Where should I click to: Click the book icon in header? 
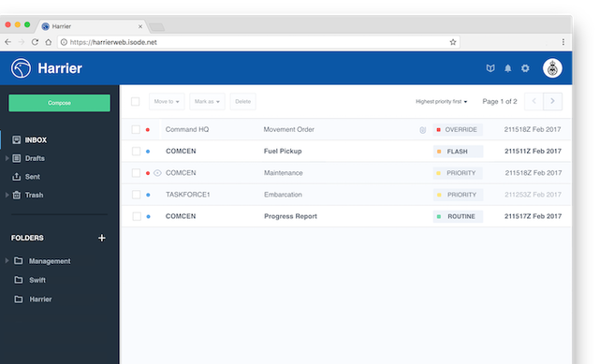click(x=490, y=68)
